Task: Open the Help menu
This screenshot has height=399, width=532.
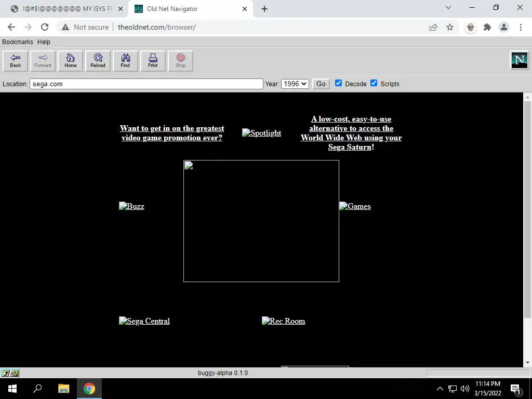Action: click(x=44, y=42)
